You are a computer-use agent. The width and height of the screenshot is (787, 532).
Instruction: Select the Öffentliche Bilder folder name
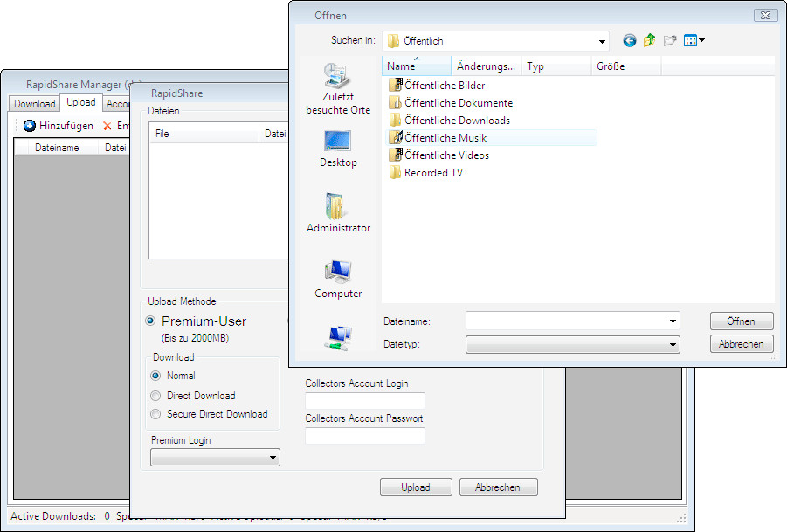(445, 86)
